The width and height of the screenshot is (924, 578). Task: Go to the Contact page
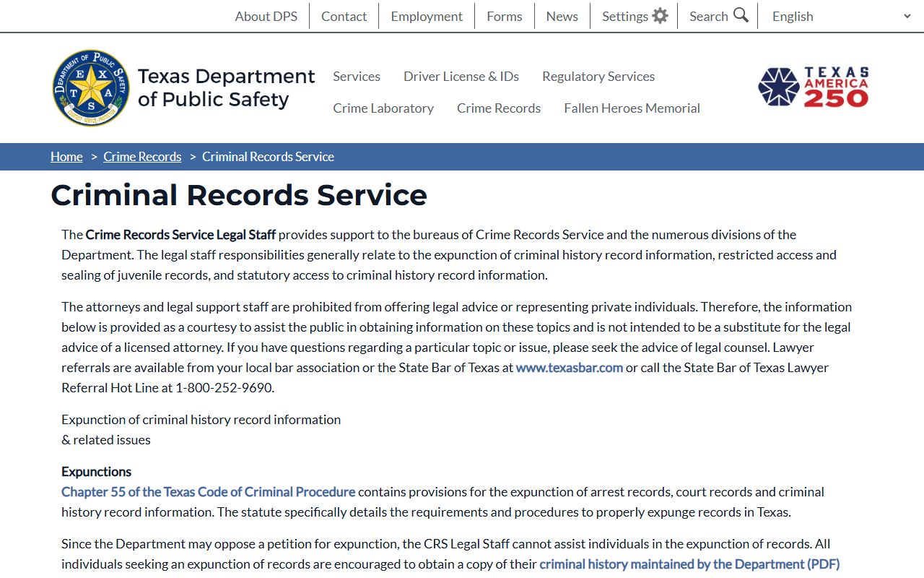click(344, 16)
